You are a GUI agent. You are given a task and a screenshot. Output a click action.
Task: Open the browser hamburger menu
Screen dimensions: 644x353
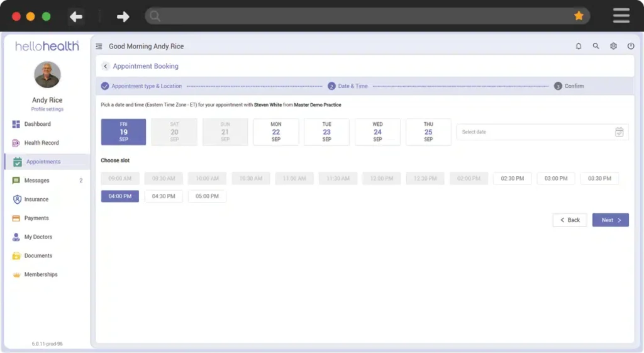[x=621, y=16]
